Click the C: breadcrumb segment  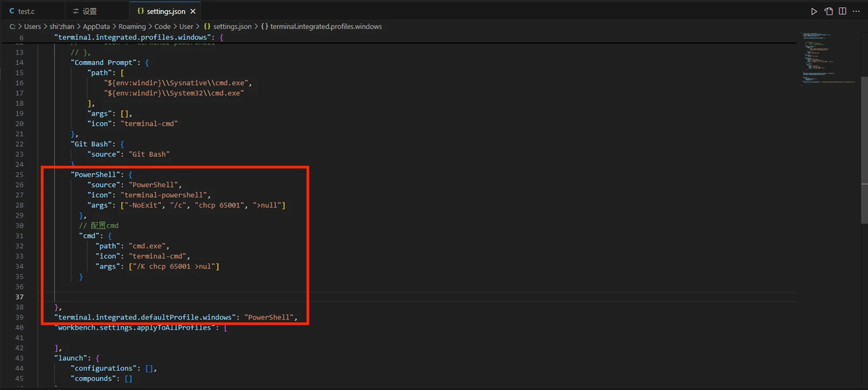tap(12, 26)
